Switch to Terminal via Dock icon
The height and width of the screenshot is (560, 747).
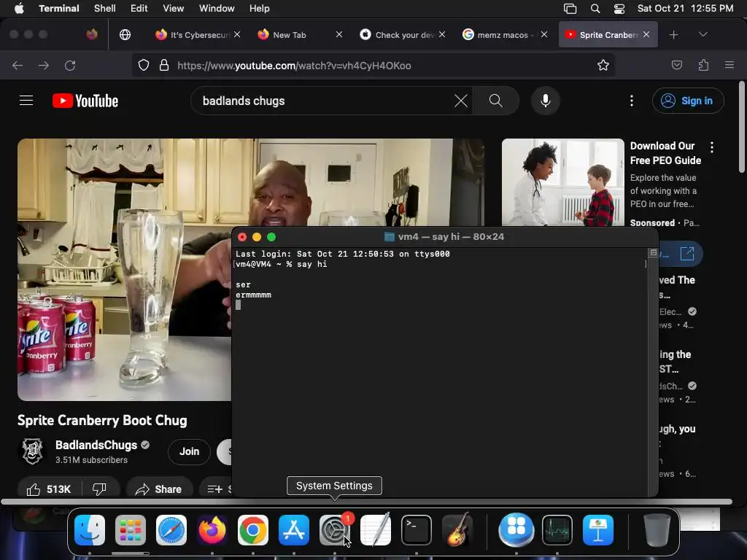[417, 530]
